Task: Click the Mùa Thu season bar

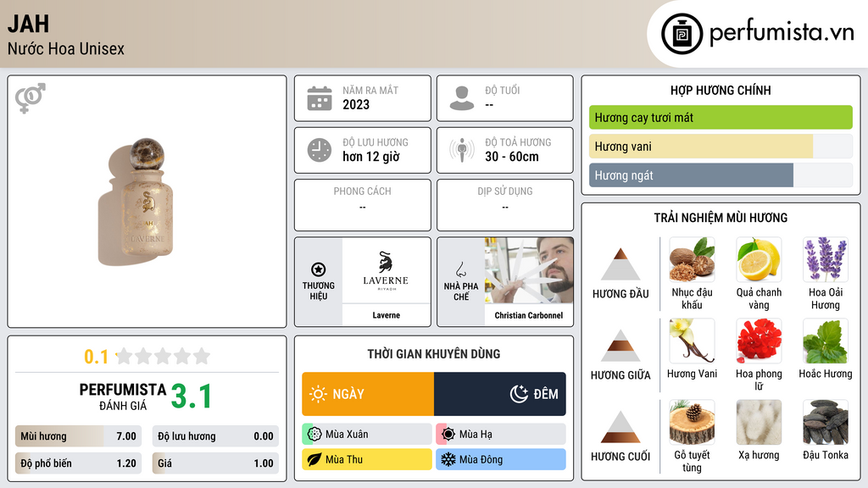Action: (x=367, y=459)
